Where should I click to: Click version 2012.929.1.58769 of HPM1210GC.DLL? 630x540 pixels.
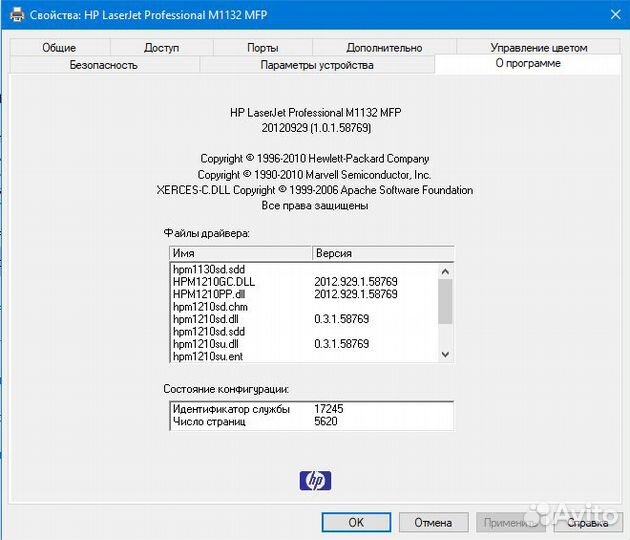tap(356, 282)
